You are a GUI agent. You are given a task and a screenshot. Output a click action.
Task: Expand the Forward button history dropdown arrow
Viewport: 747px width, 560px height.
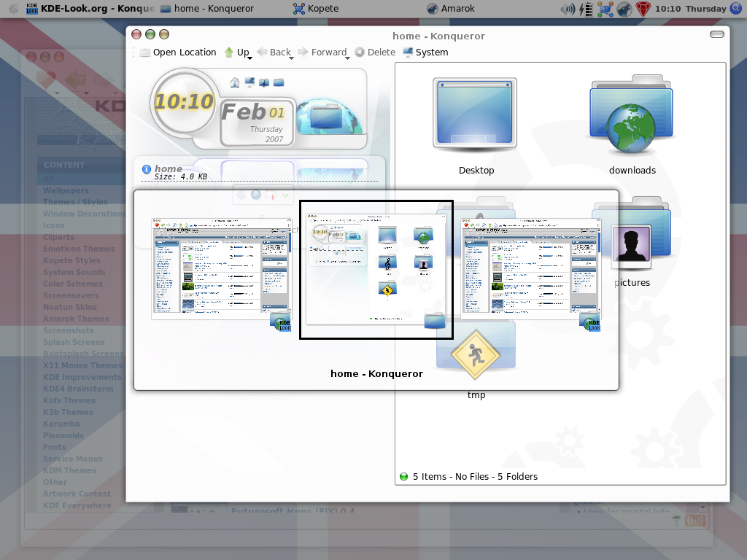[x=347, y=58]
